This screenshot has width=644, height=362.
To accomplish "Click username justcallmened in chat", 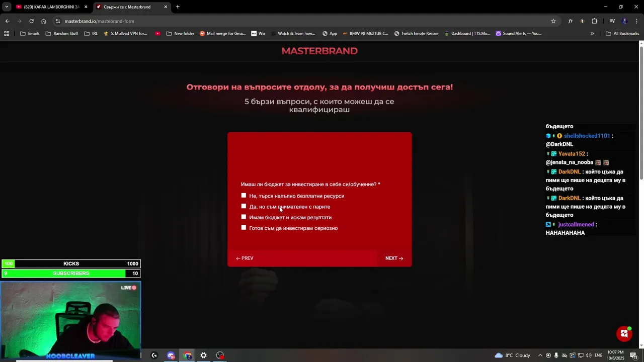I will point(576,225).
